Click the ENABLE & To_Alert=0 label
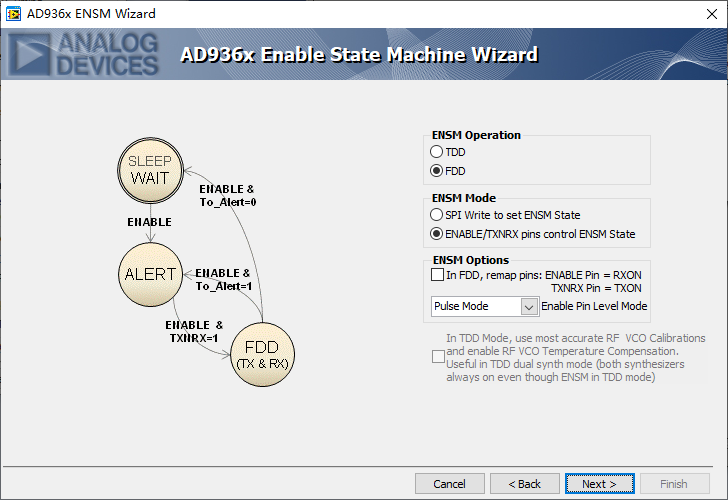This screenshot has height=500, width=728. [x=228, y=195]
